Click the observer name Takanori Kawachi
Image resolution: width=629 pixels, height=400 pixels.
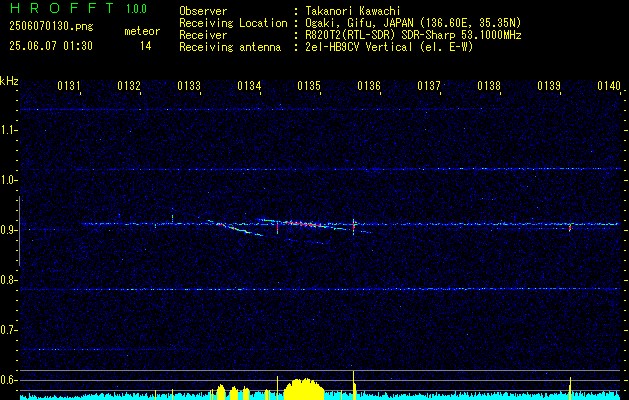click(353, 11)
